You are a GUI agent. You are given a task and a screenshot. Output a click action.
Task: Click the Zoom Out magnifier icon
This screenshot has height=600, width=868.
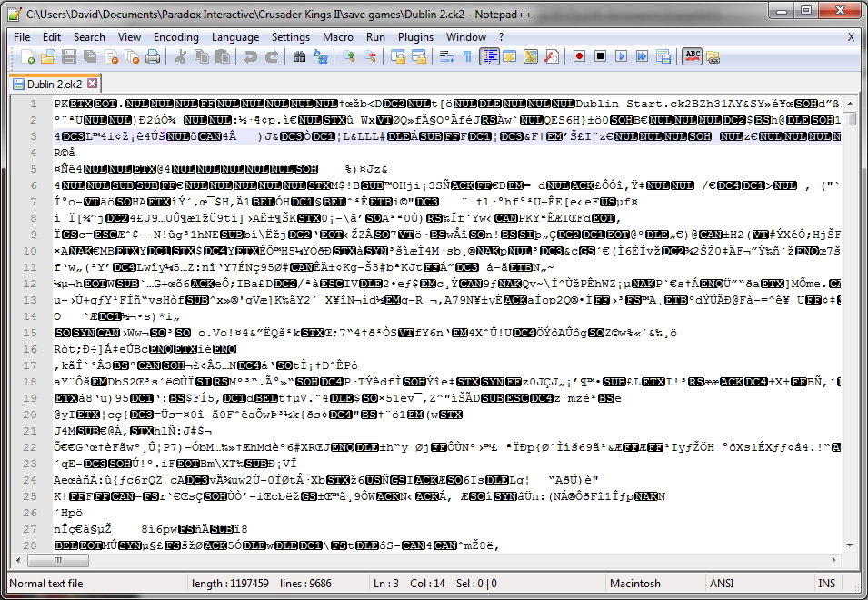click(369, 57)
